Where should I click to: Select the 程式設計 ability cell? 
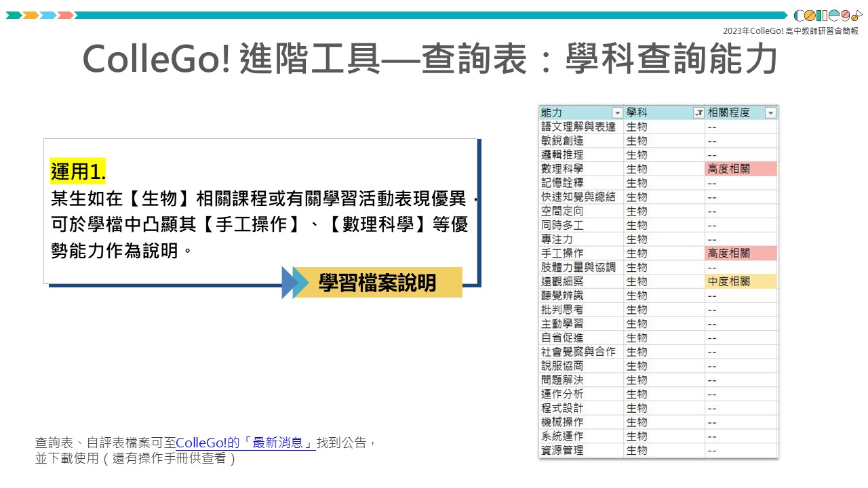(x=580, y=408)
